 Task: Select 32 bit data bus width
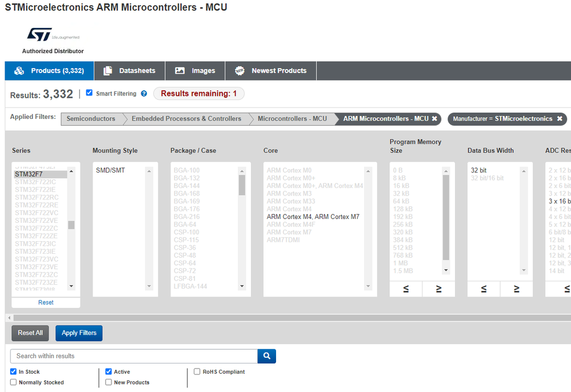click(x=478, y=170)
